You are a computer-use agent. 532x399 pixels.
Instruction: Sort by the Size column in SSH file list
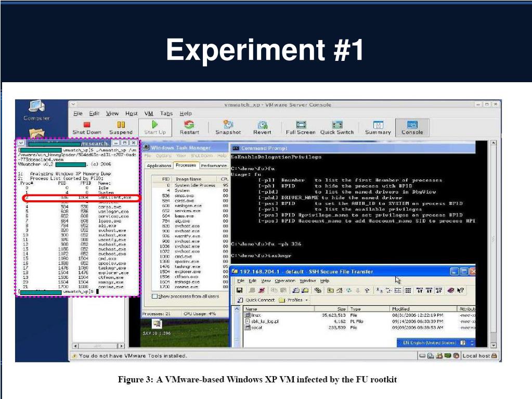click(x=331, y=309)
